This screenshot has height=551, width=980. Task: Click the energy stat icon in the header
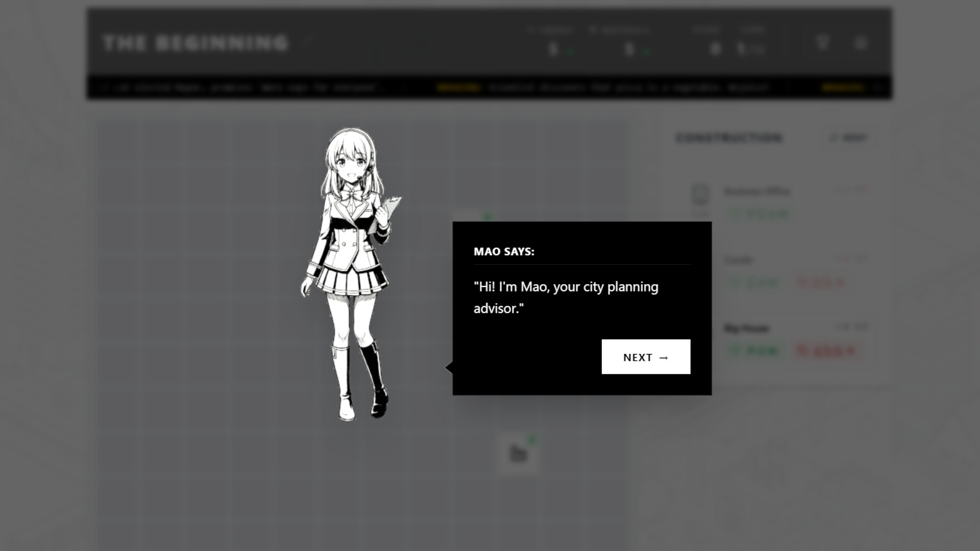pyautogui.click(x=532, y=30)
